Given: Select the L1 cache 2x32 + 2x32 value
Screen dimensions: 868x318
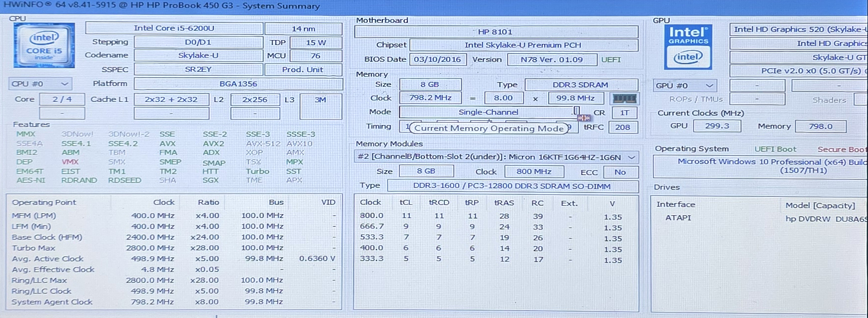Looking at the screenshot, I should [171, 99].
